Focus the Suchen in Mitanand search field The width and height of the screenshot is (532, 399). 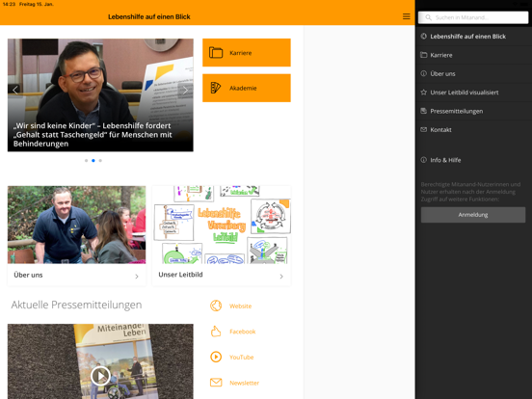pos(473,17)
